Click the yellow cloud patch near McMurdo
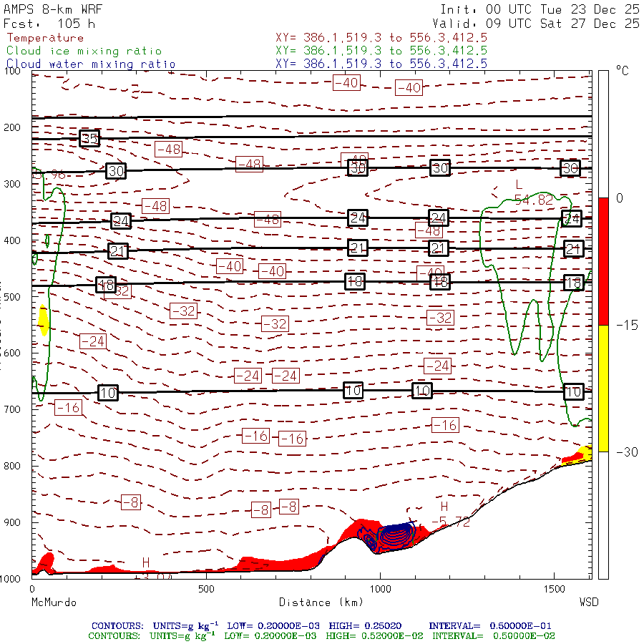The image size is (644, 644). click(43, 321)
